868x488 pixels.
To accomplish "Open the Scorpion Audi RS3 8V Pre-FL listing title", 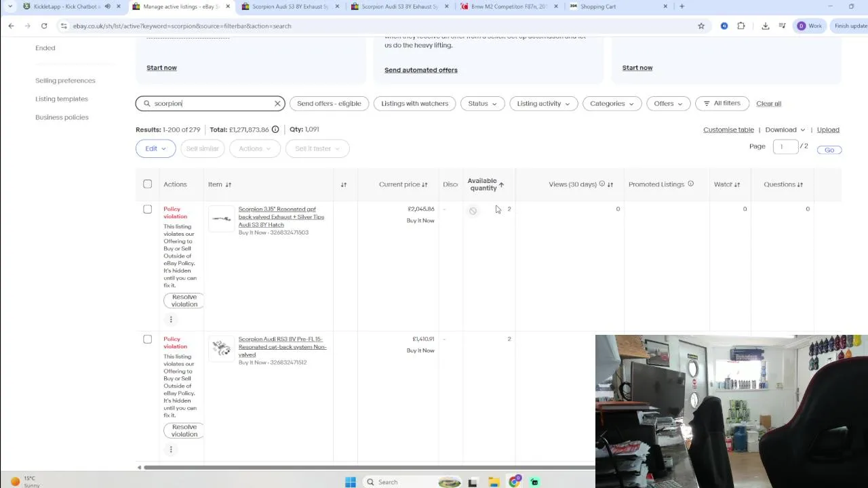I will (282, 347).
